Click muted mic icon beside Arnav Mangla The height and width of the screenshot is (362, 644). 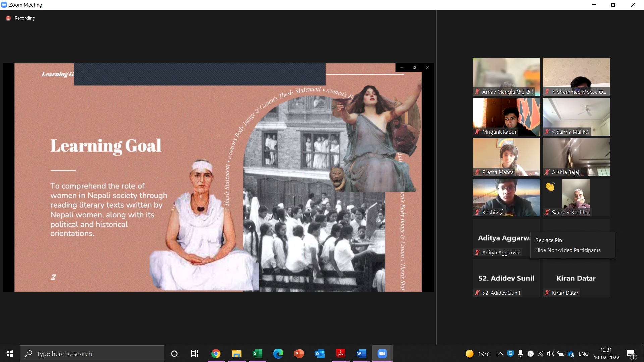tap(477, 92)
